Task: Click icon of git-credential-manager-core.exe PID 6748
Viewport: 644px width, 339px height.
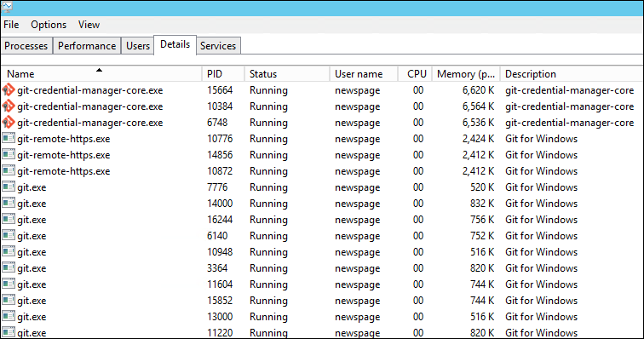Action: 9,123
